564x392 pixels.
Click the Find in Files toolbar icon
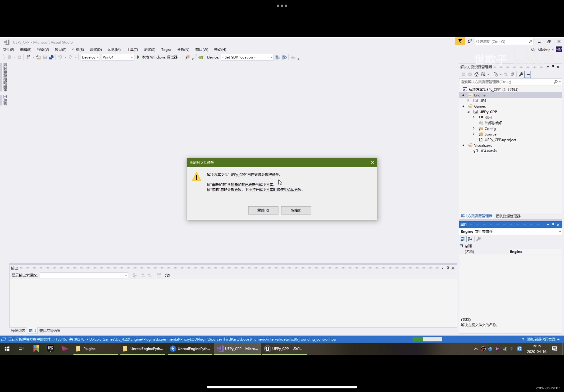tap(187, 57)
